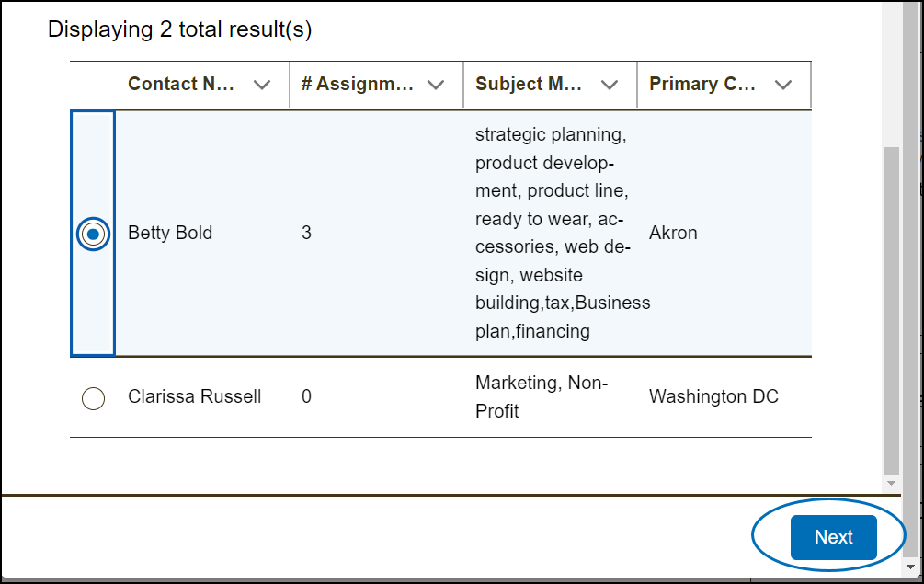
Task: Click the Marketing, Non-Profit subject cell
Action: (x=542, y=396)
